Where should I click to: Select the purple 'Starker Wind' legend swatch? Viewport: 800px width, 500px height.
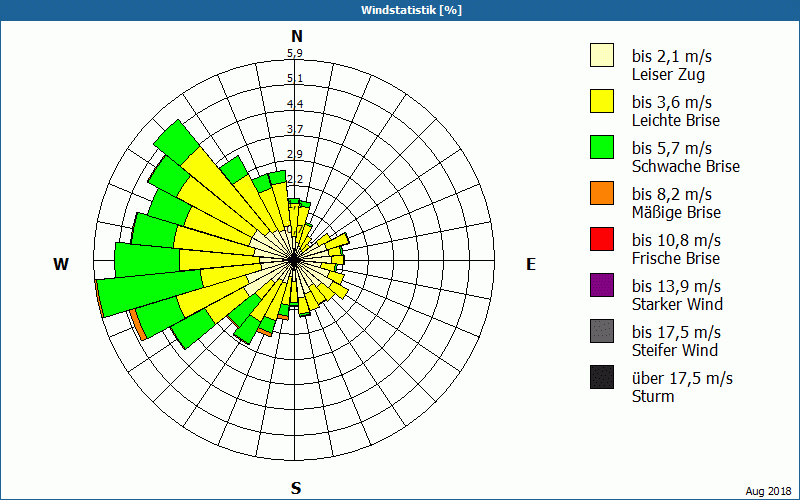click(x=601, y=285)
